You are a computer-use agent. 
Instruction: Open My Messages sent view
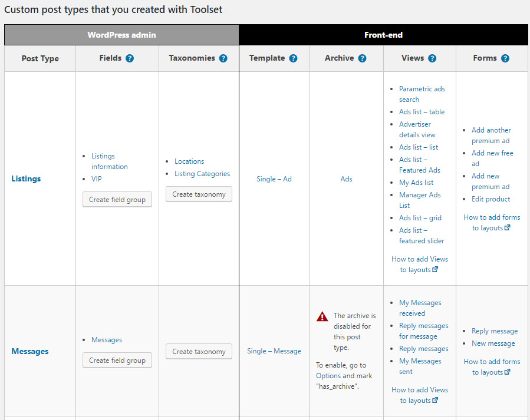click(420, 366)
